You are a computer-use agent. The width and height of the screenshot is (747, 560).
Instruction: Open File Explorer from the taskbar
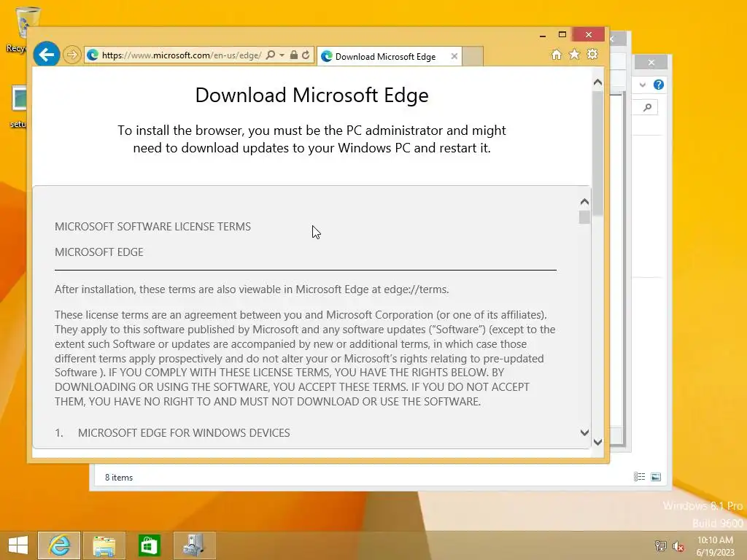point(104,545)
